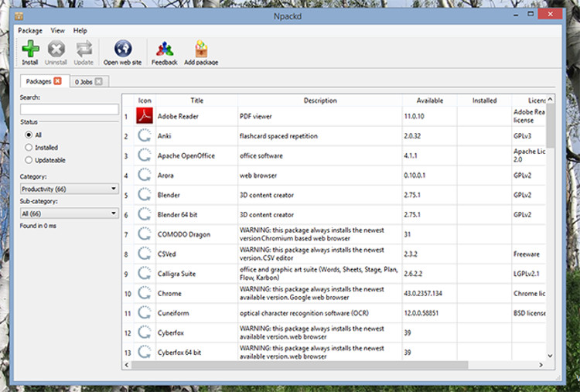Image resolution: width=580 pixels, height=392 pixels.
Task: Select the Installed status radio button
Action: coord(29,147)
